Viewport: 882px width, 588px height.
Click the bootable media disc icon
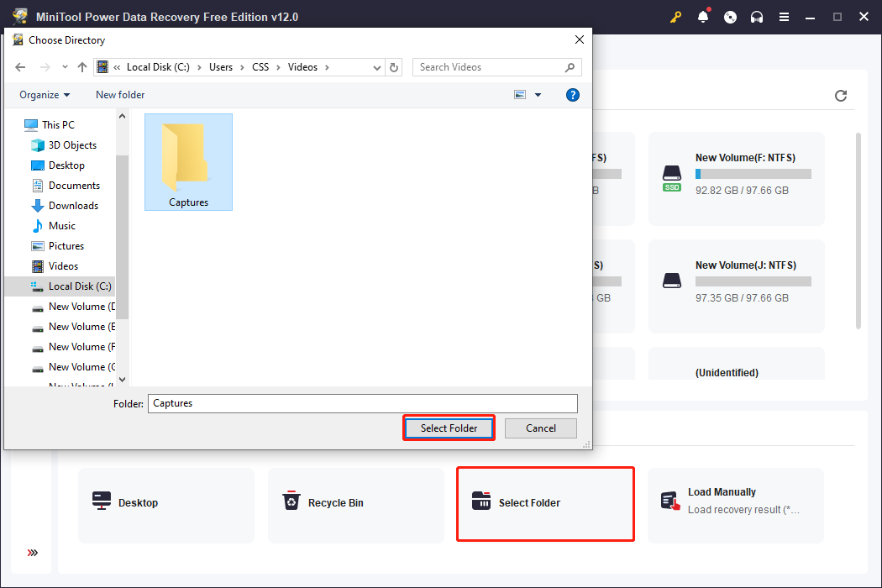(730, 17)
